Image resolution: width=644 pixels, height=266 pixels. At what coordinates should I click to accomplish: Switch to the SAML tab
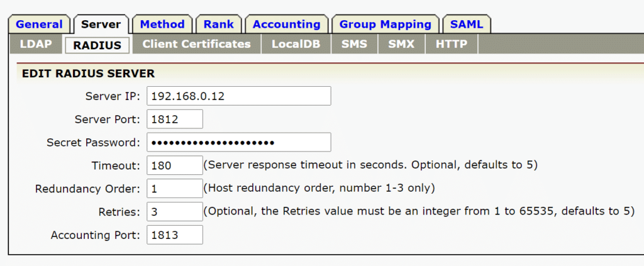coord(467,25)
